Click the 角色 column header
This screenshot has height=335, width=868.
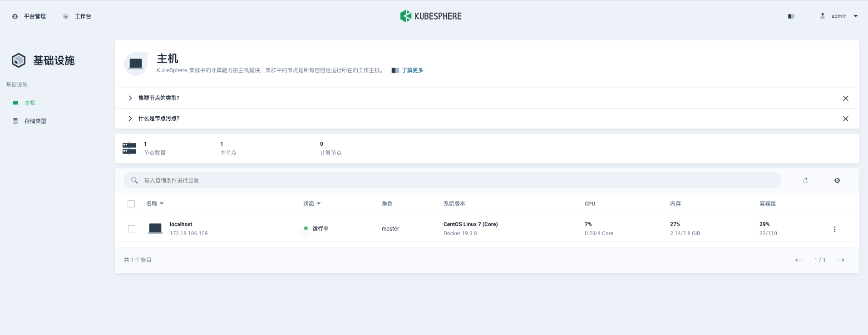point(387,204)
